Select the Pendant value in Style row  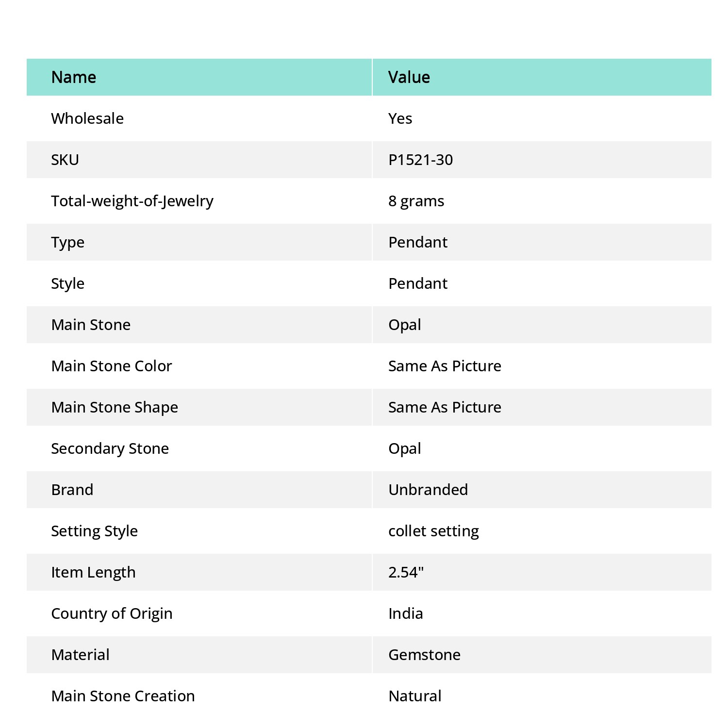[x=418, y=283]
